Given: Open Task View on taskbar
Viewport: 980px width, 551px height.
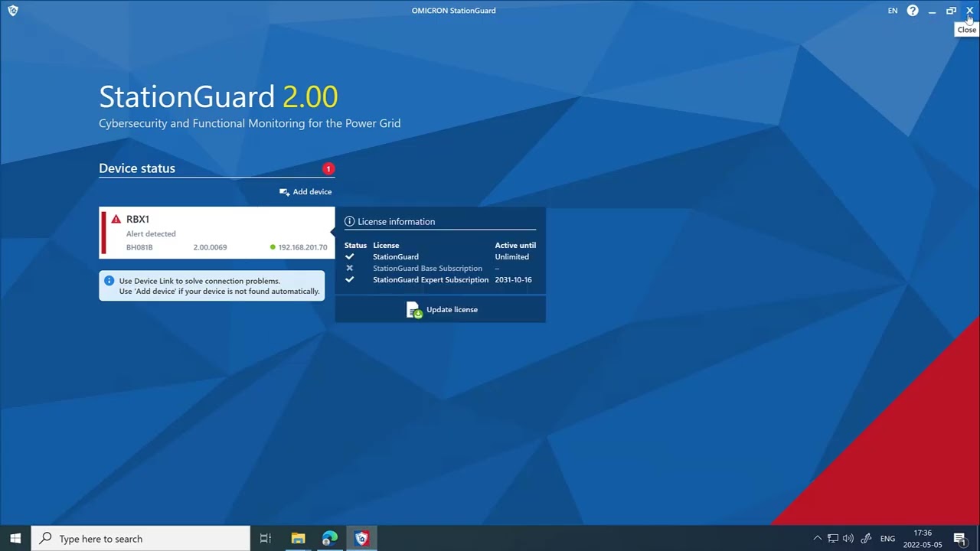Looking at the screenshot, I should 266,539.
